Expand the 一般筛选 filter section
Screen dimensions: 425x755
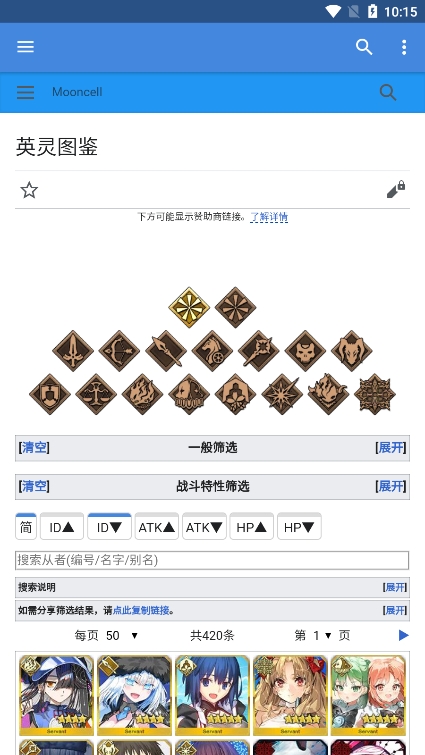coord(390,448)
